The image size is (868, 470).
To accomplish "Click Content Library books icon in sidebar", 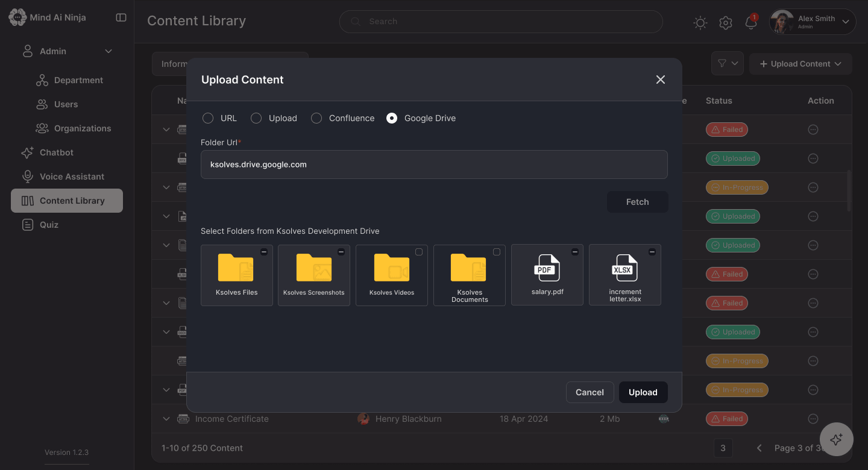I will pos(28,201).
